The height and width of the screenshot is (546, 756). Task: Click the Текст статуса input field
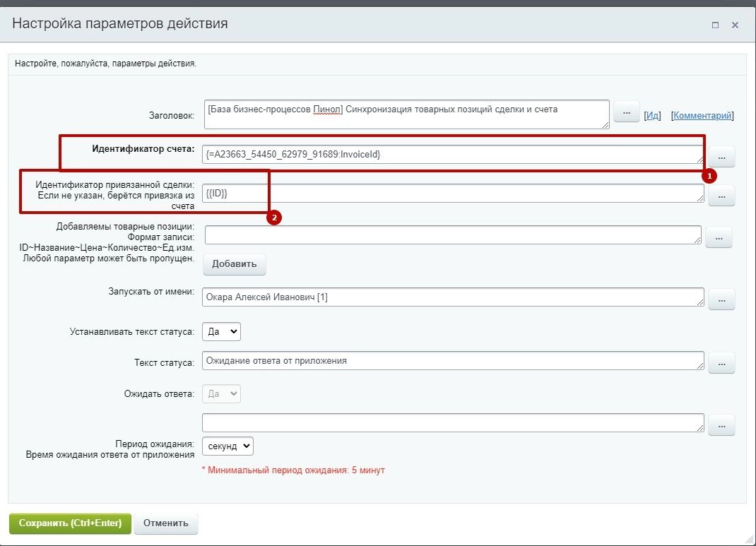452,361
